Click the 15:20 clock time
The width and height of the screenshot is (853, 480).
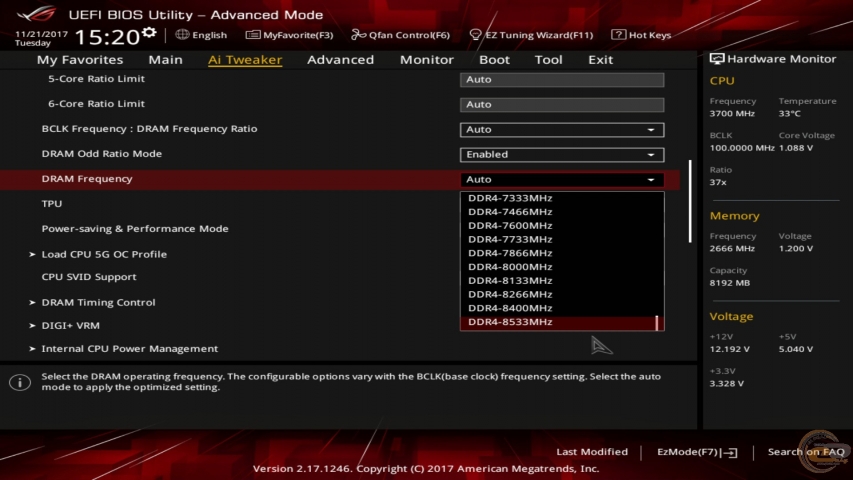pos(107,37)
